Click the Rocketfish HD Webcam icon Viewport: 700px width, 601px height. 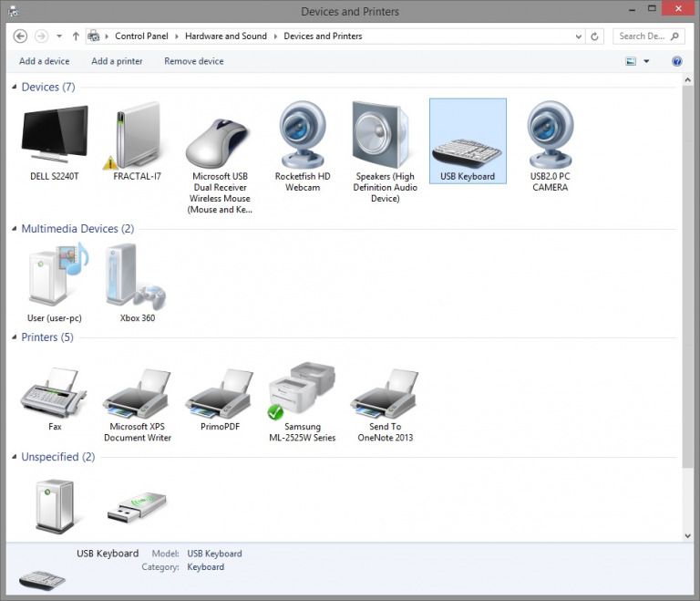(x=303, y=135)
